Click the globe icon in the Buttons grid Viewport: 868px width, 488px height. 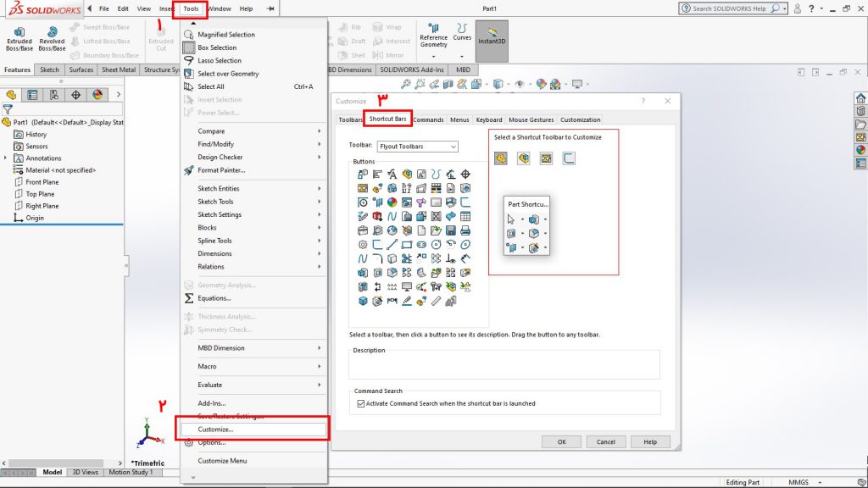click(392, 230)
